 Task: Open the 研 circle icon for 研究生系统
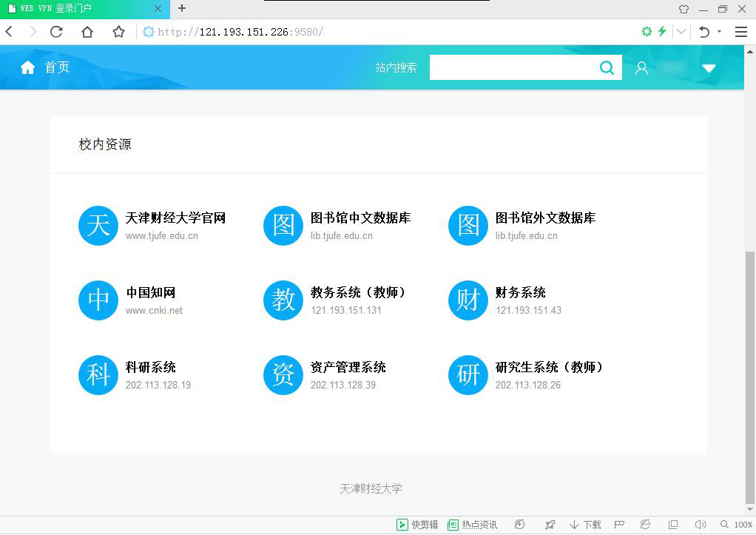pyautogui.click(x=468, y=375)
